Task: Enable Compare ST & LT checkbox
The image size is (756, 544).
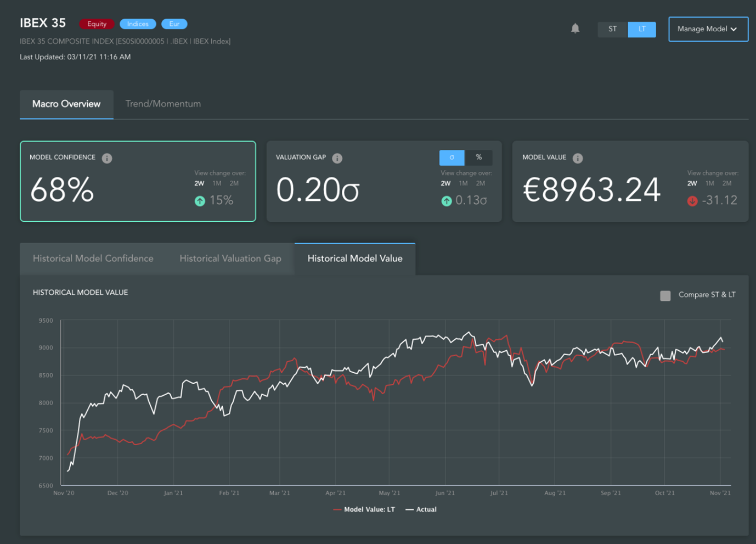Action: pos(665,296)
